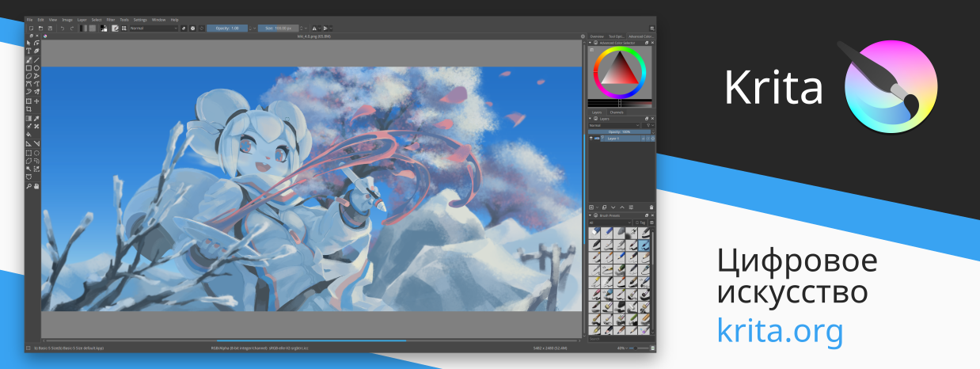Click the Reload original preset icon
Image resolution: width=980 pixels, height=369 pixels.
[x=202, y=29]
